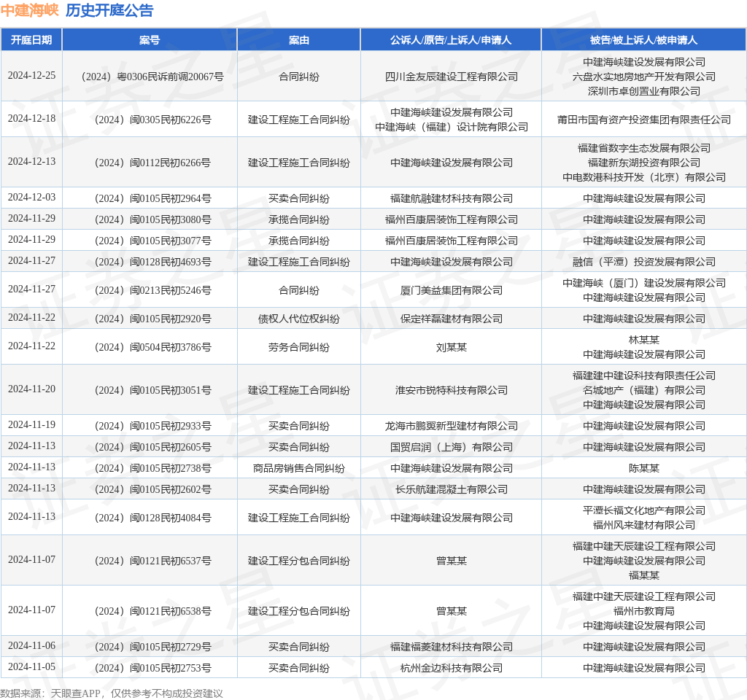This screenshot has width=747, height=700.
Task: Select the date cell '2024-11-20'
Action: tap(31, 389)
